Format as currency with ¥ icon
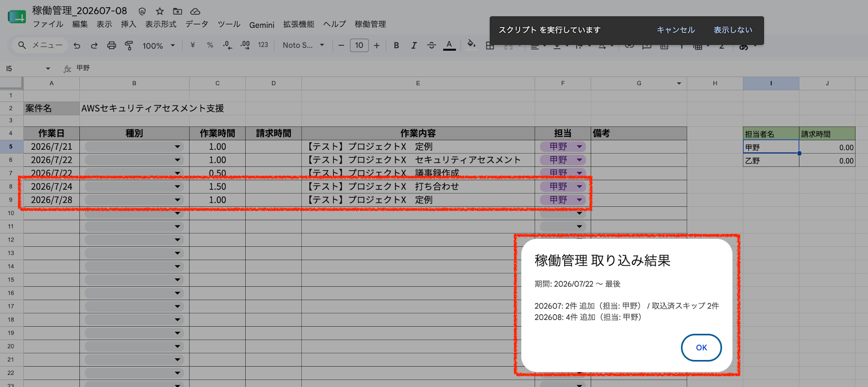The width and height of the screenshot is (868, 387). 193,45
